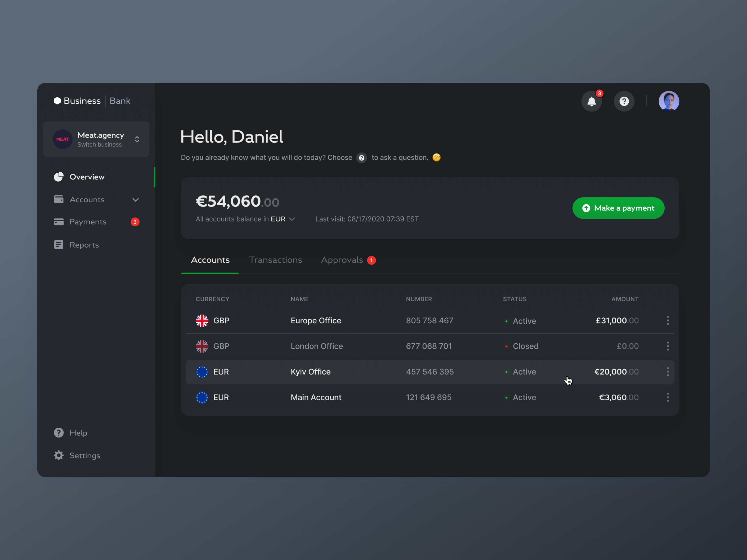Screen dimensions: 747x560
Task: Click the Business Bank hexagon logo
Action: (x=57, y=101)
